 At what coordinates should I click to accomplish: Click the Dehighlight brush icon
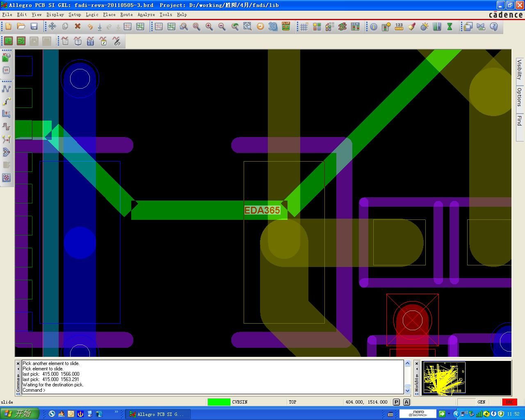point(412,27)
